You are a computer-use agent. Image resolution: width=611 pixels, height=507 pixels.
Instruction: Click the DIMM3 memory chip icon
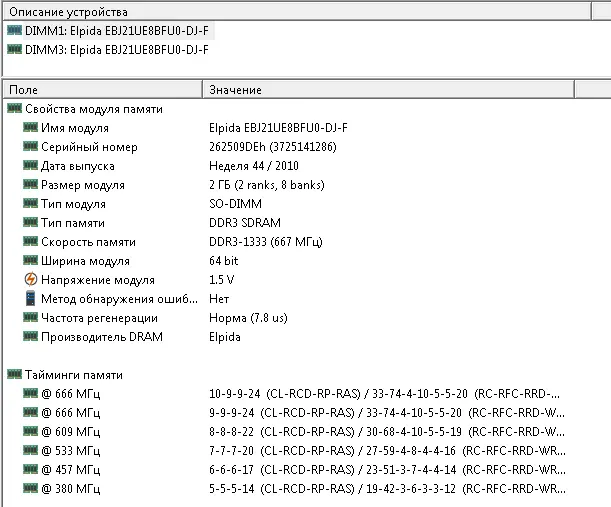click(14, 49)
